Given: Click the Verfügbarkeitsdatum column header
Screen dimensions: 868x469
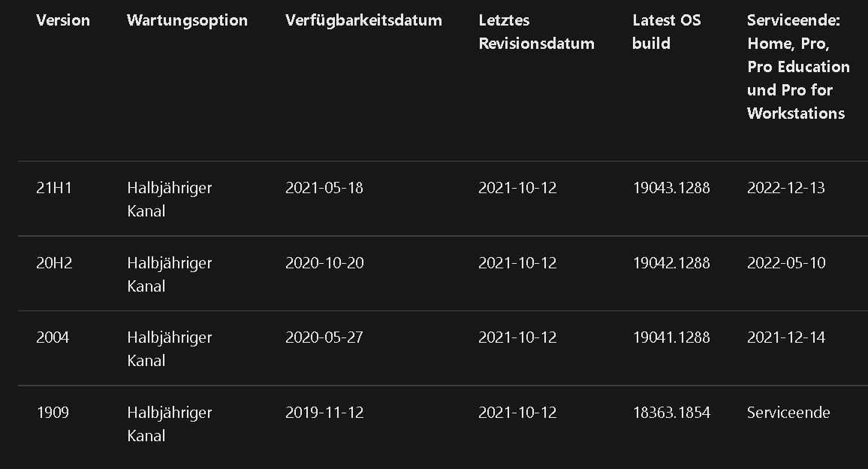Looking at the screenshot, I should 363,20.
